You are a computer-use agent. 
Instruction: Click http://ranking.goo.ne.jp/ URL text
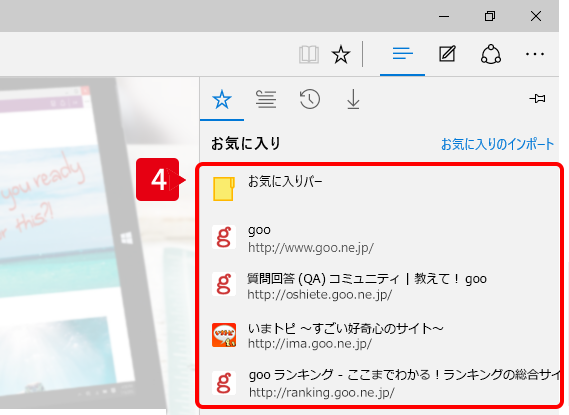tap(322, 393)
